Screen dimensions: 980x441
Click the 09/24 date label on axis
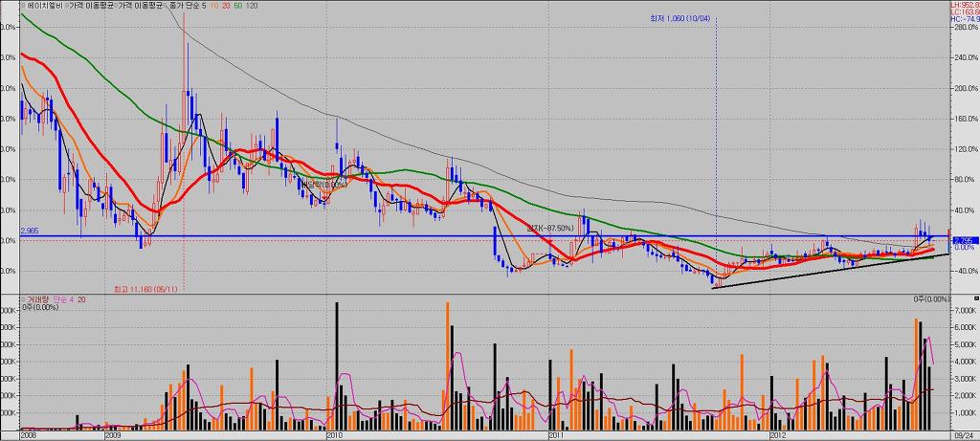pos(963,434)
